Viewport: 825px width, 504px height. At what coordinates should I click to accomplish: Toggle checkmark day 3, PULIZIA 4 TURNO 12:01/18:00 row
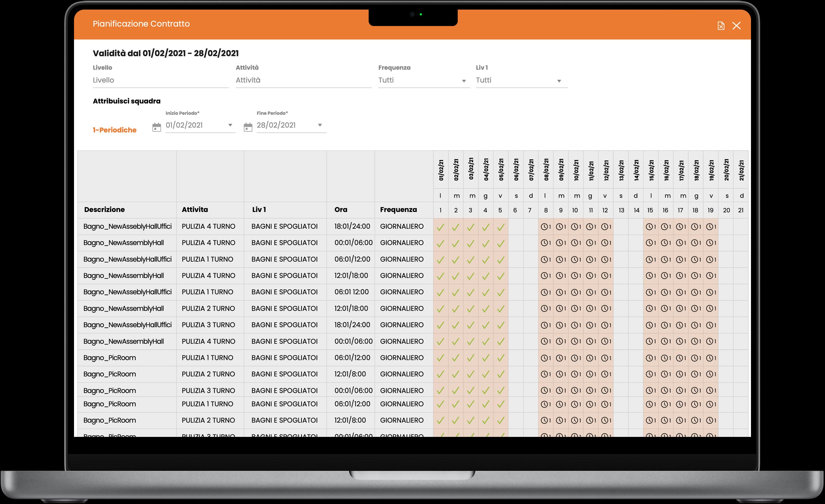471,276
